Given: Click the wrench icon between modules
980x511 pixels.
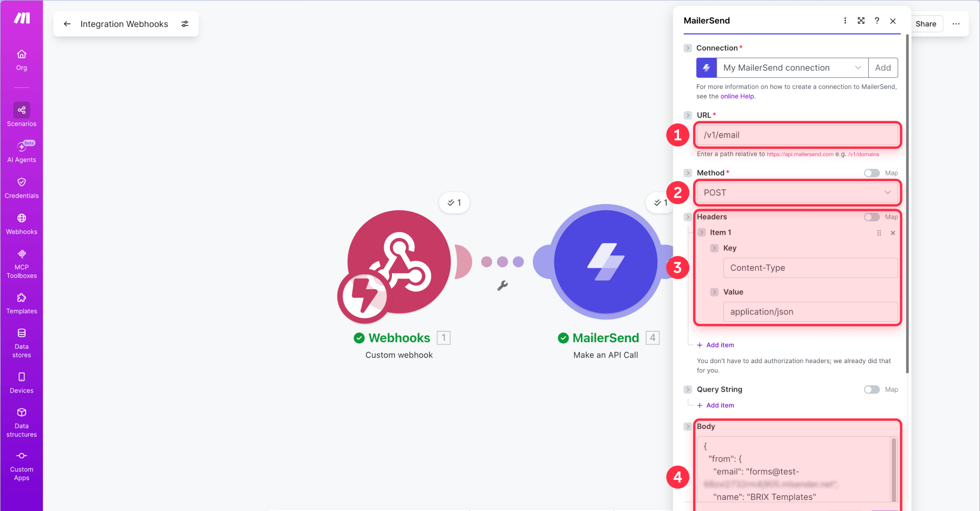Looking at the screenshot, I should [502, 286].
